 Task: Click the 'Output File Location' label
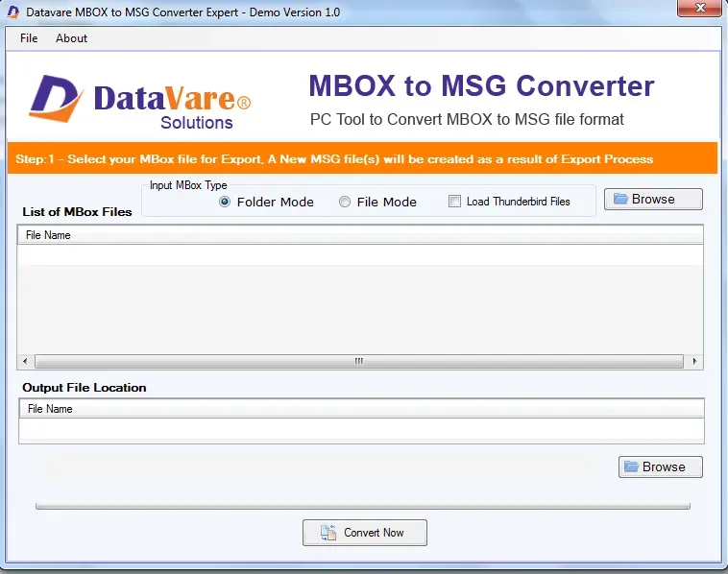tap(84, 388)
